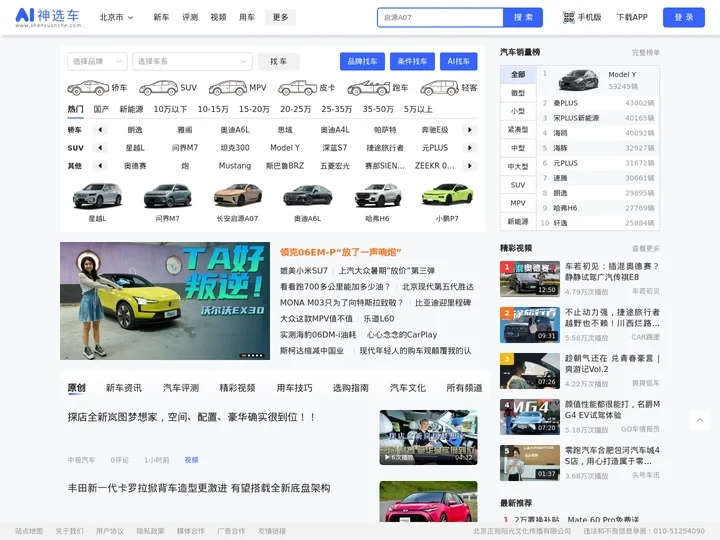Click the back-to-top arrow button
Viewport: 720px width, 540px height.
[x=700, y=420]
